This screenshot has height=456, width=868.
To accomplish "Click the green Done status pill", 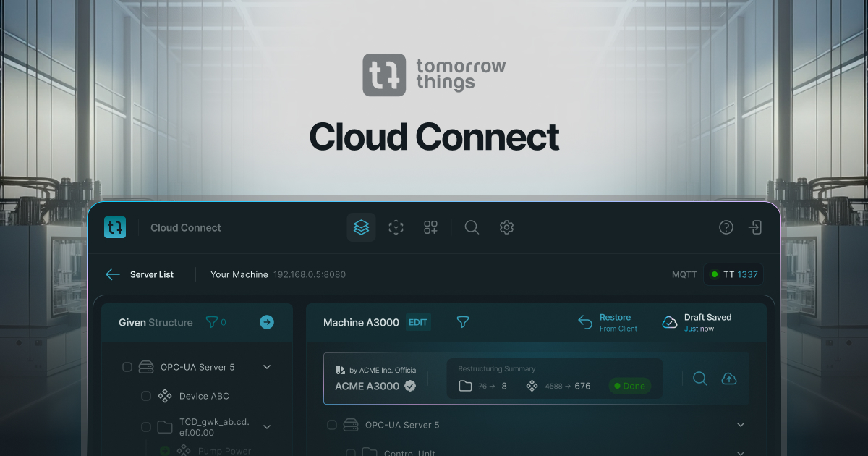I will [630, 386].
